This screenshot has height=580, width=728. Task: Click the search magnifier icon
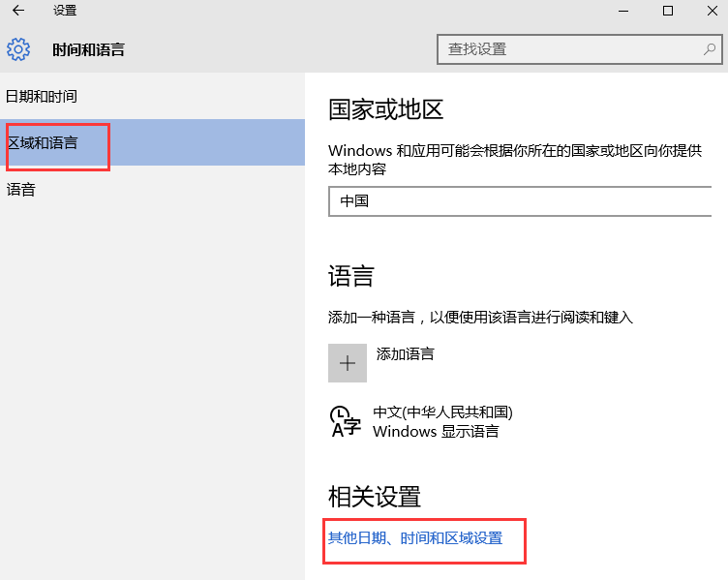(x=709, y=48)
